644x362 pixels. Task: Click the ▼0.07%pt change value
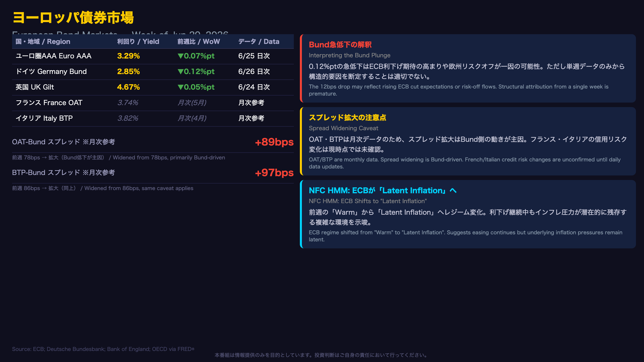coord(196,56)
